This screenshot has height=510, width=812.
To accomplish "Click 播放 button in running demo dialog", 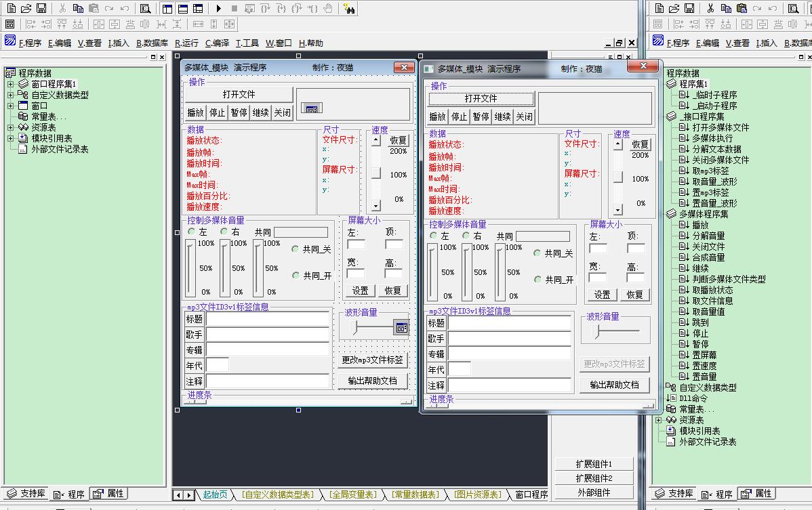I will 438,117.
